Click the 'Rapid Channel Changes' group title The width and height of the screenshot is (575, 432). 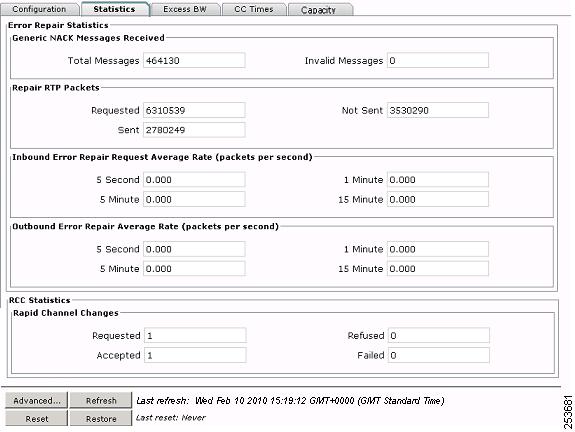[66, 313]
